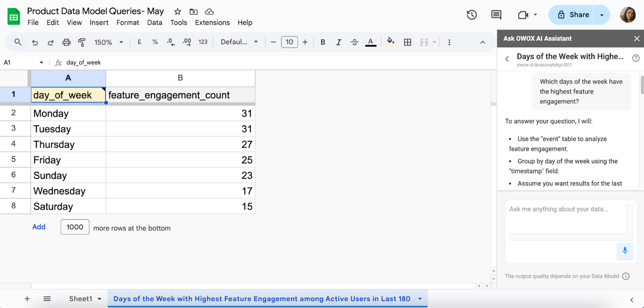
Task: Open the user account avatar
Action: coord(627,15)
